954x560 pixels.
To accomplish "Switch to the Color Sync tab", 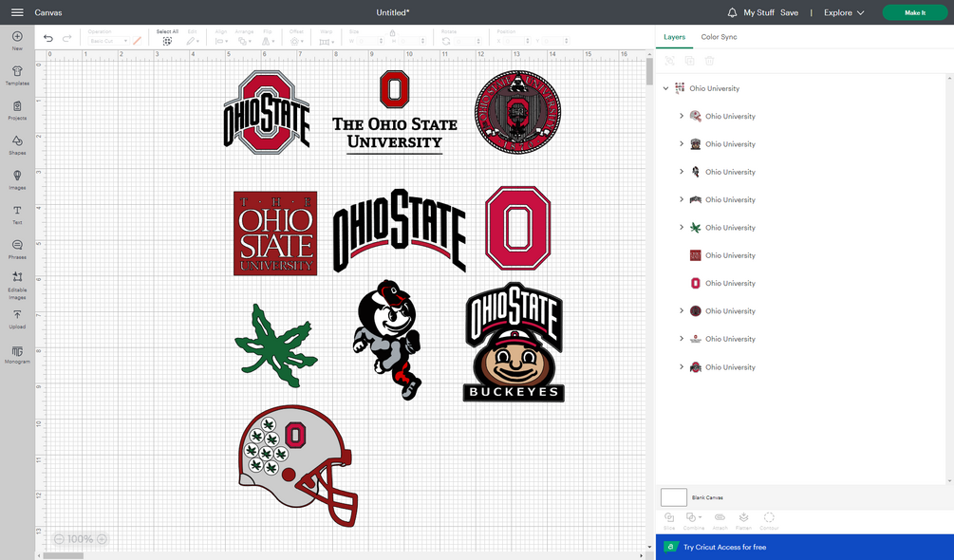I will tap(719, 37).
